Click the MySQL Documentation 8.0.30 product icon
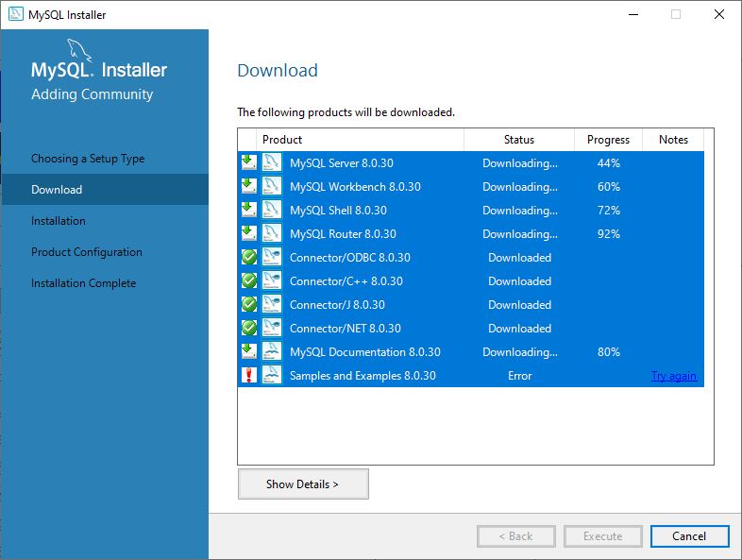 pos(272,351)
